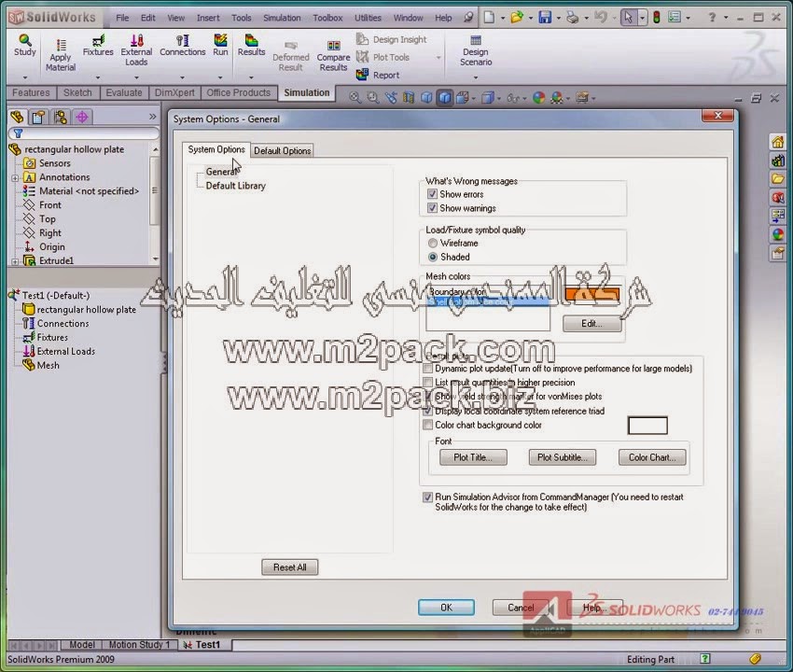
Task: Open the dropdown arrow under External Loads
Action: pos(136,77)
